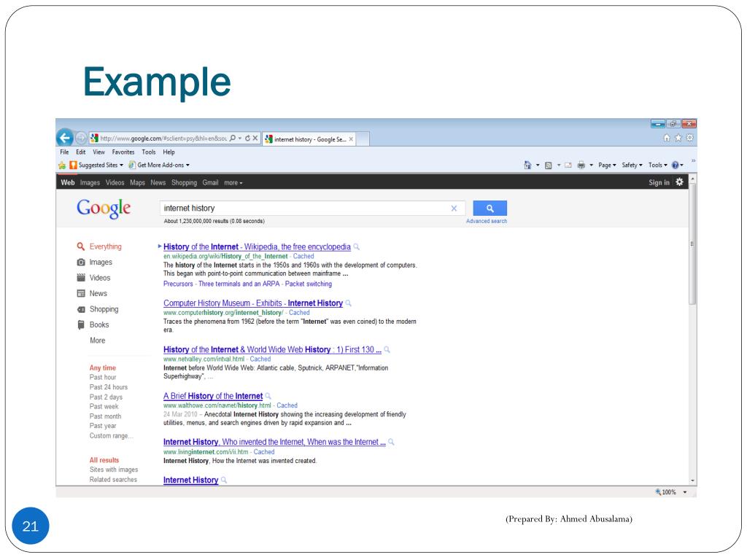Open the Safety dropdown in the command bar
Viewport: 747px width, 560px height.
point(632,166)
